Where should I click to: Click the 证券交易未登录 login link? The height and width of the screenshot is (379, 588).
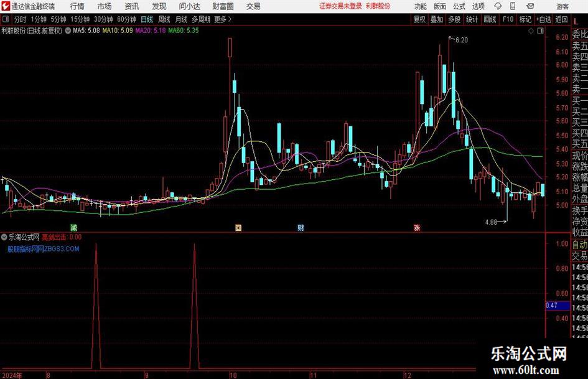[340, 6]
